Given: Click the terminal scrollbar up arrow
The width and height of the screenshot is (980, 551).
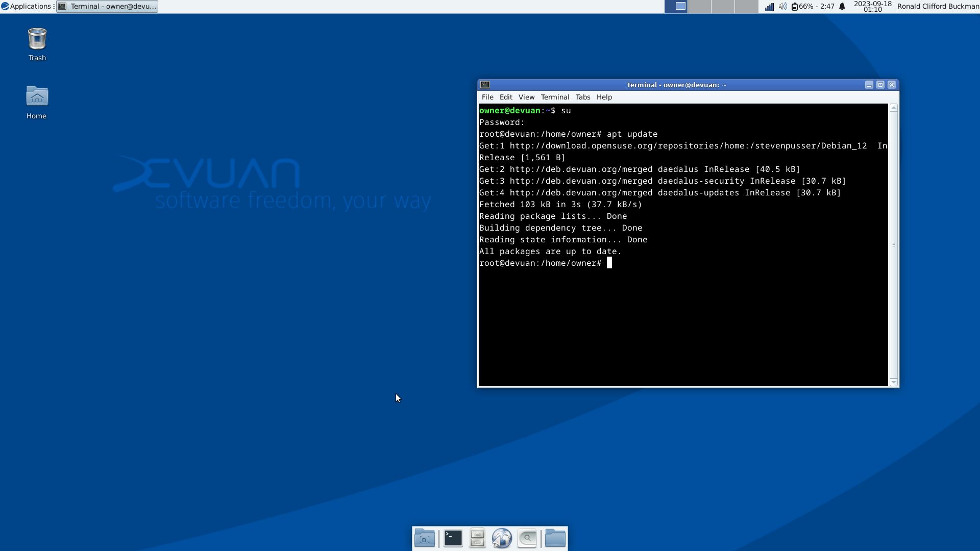Looking at the screenshot, I should click(x=893, y=108).
